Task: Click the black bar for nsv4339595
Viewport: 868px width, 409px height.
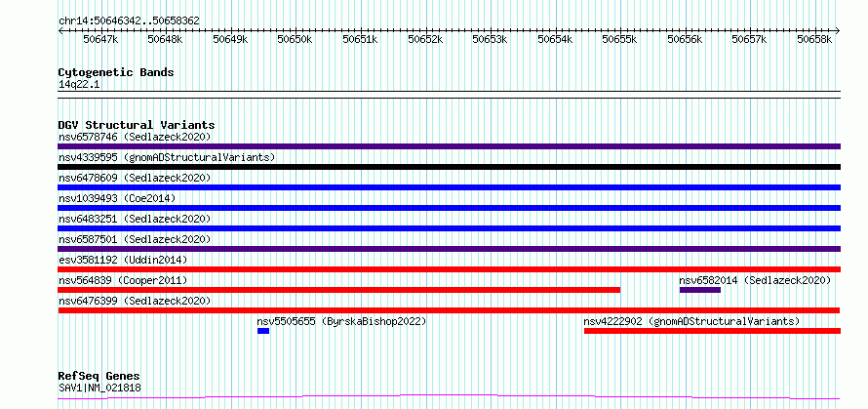Action: pyautogui.click(x=449, y=167)
